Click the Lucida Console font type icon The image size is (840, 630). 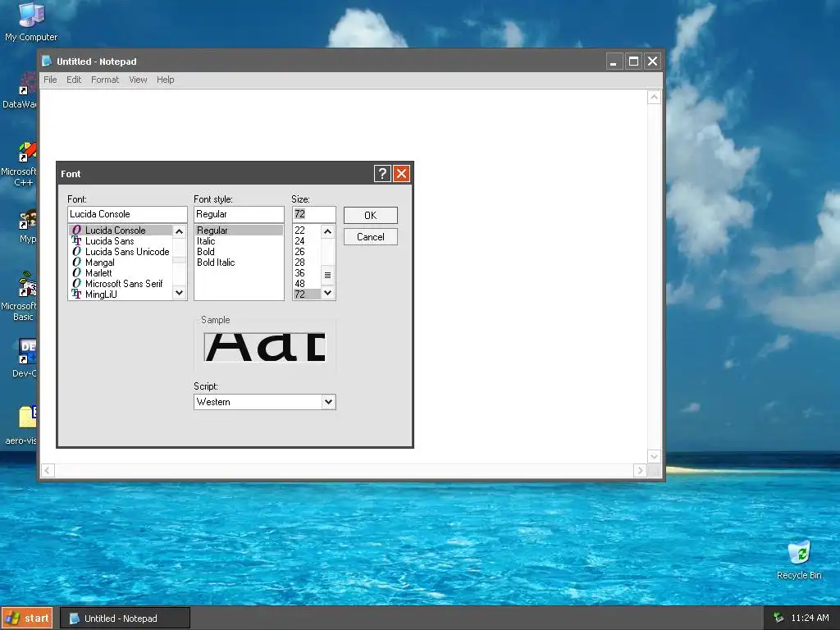(76, 230)
